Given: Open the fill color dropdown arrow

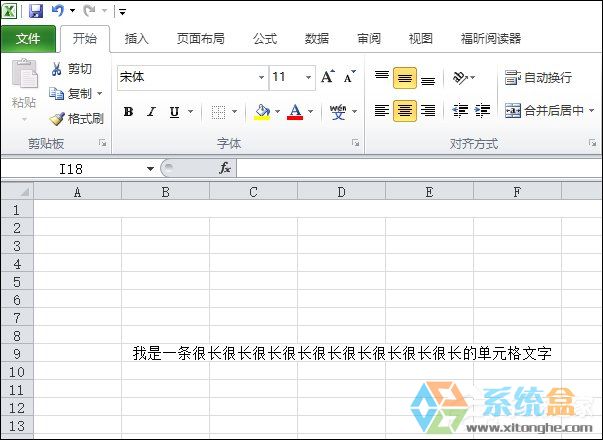Looking at the screenshot, I should (278, 112).
